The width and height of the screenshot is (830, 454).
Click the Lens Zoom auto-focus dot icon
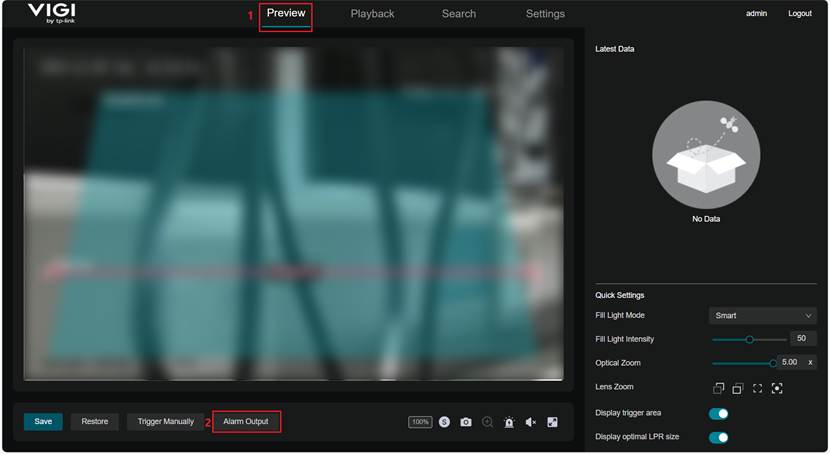coord(777,388)
